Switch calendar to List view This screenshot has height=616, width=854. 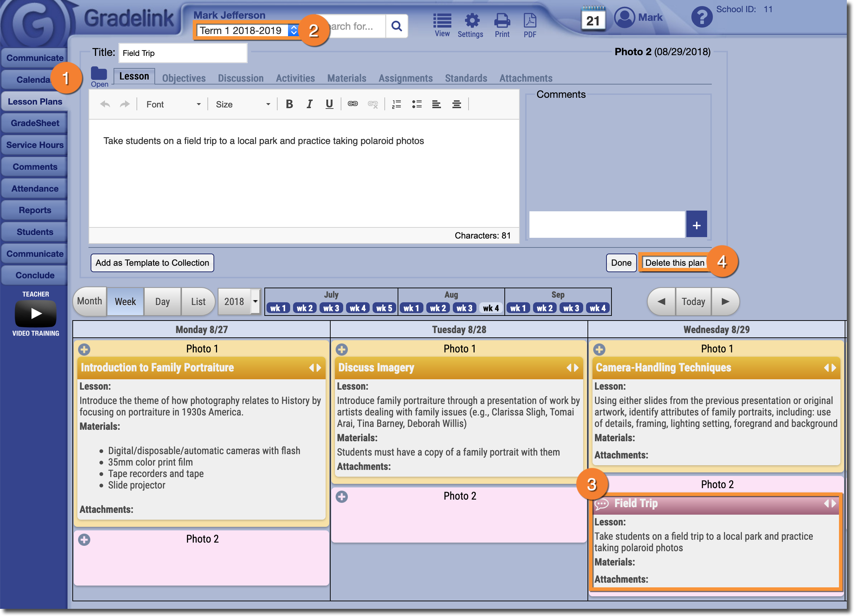pyautogui.click(x=198, y=301)
